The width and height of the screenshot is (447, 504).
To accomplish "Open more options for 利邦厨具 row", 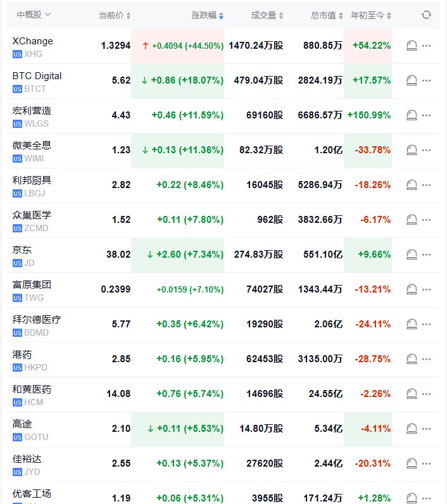I will pyautogui.click(x=427, y=185).
